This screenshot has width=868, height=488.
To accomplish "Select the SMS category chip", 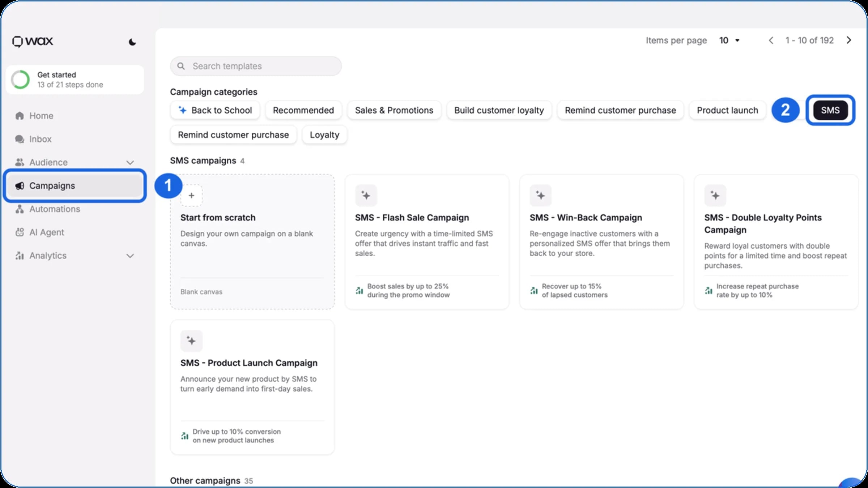I will (x=830, y=110).
